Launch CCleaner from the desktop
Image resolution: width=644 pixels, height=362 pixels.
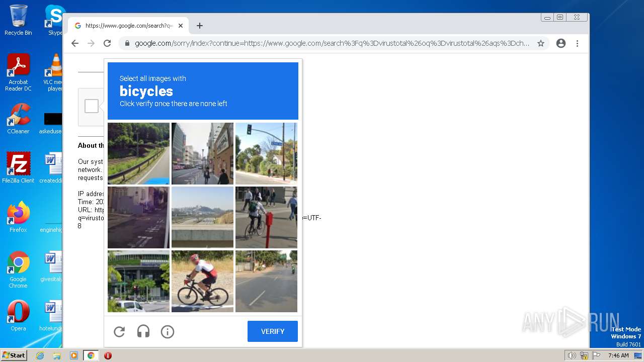18,119
